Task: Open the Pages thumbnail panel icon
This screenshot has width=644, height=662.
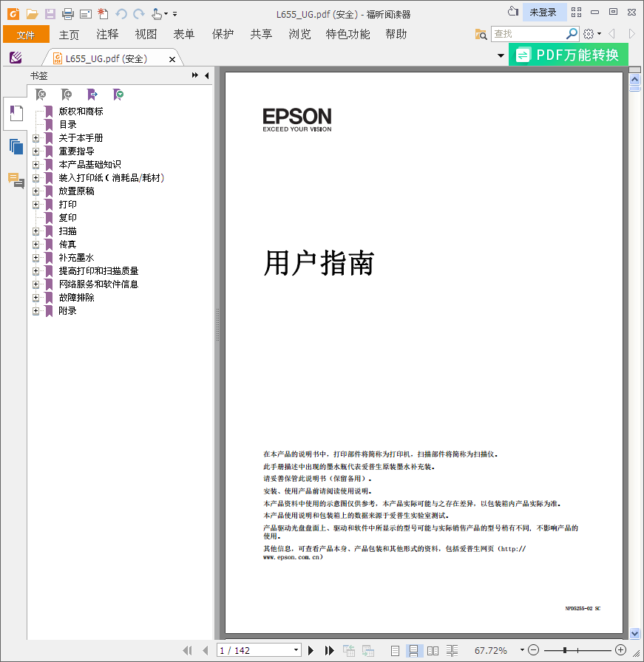Action: (16, 147)
